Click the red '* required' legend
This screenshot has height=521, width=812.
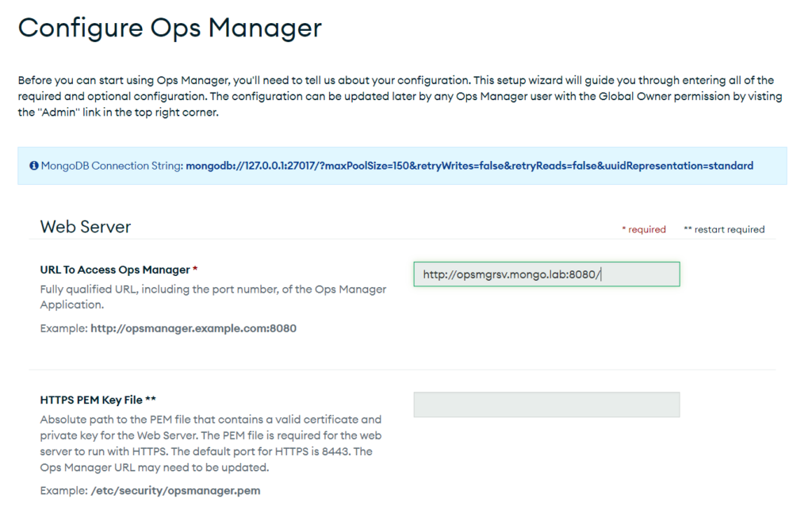(x=644, y=229)
